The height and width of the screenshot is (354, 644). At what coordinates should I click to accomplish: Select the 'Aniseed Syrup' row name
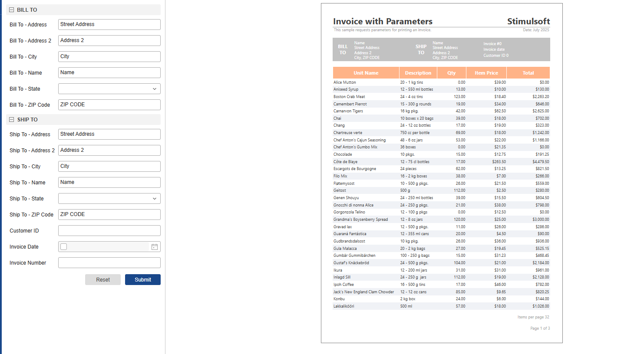[346, 89]
